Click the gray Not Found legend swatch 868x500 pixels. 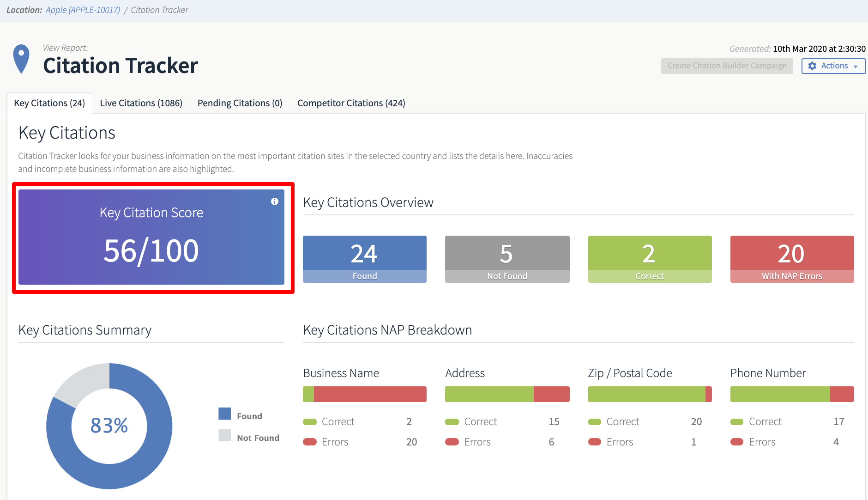tap(224, 435)
